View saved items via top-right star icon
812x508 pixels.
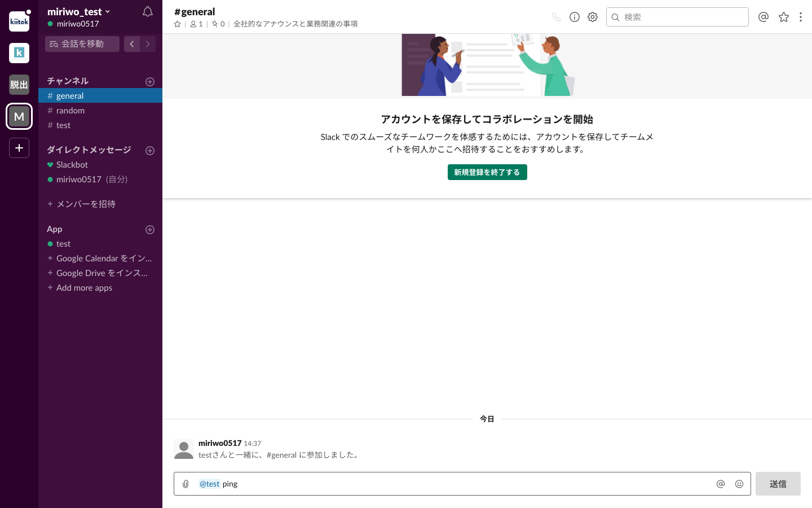pos(784,17)
